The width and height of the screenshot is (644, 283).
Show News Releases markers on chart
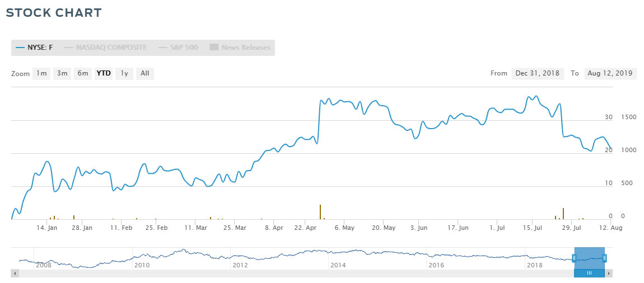[x=240, y=48]
